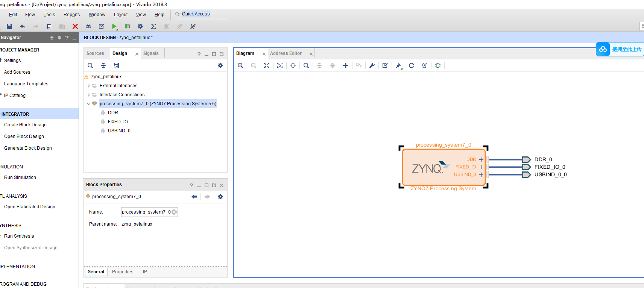Collapse the processing_system7_0 tree node
This screenshot has width=644, height=288.
click(89, 104)
